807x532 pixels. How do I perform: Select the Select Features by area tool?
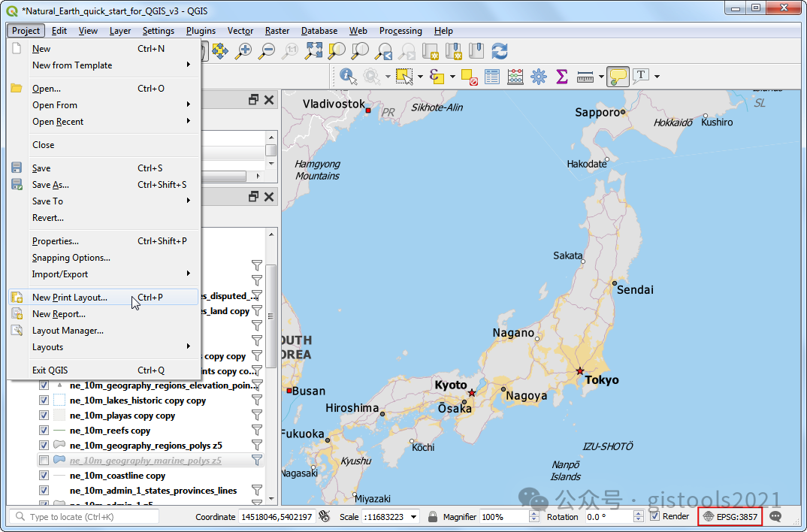[x=404, y=77]
